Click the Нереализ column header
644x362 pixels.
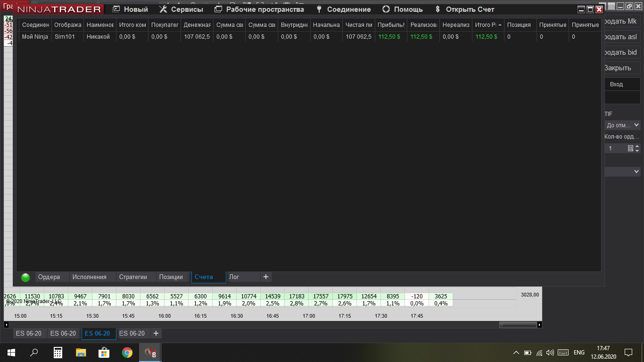point(456,25)
